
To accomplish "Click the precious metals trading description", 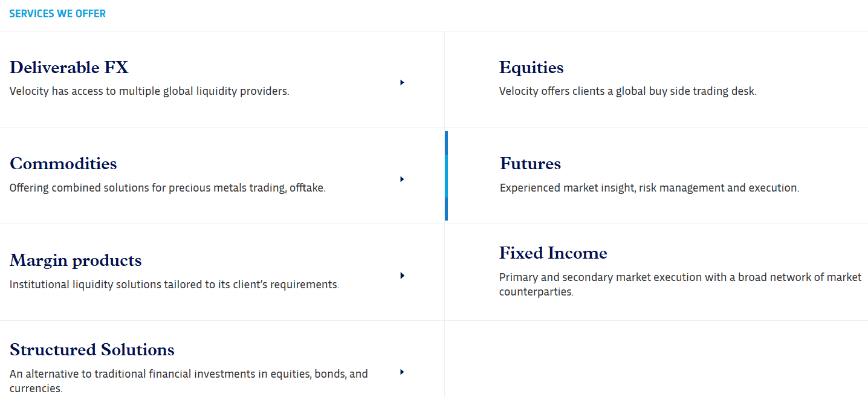I will coord(167,188).
